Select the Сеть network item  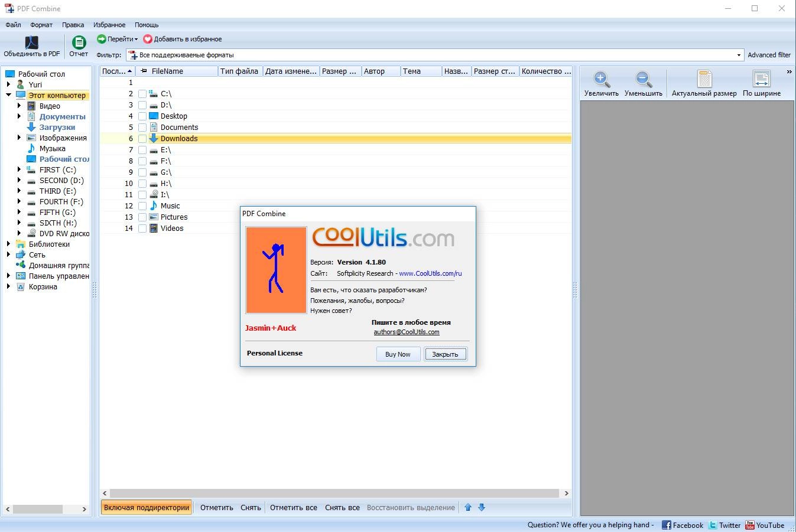pos(37,255)
